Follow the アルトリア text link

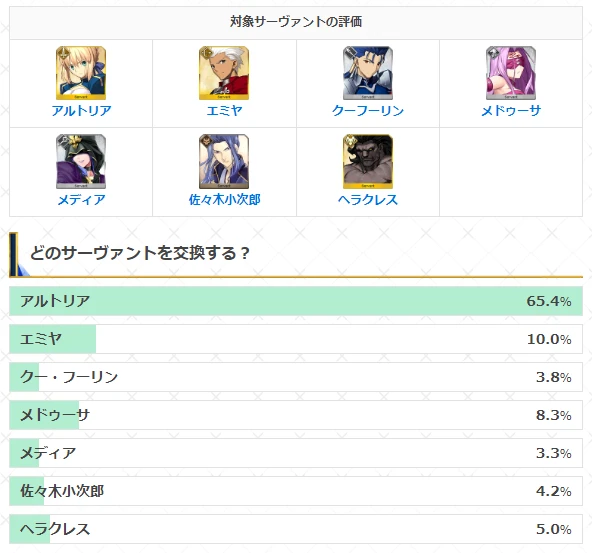coord(81,111)
